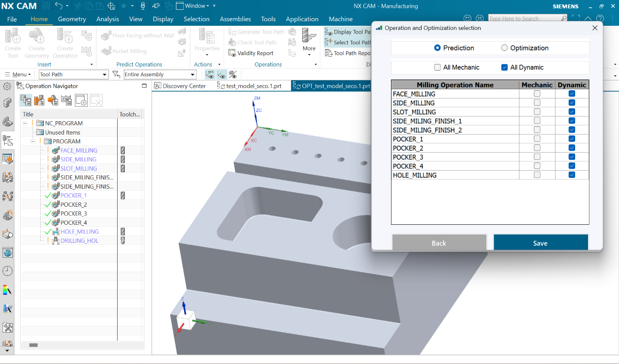Screen dimensions: 619x364
Task: Open the Tool Path filter dropdown
Action: 73,74
